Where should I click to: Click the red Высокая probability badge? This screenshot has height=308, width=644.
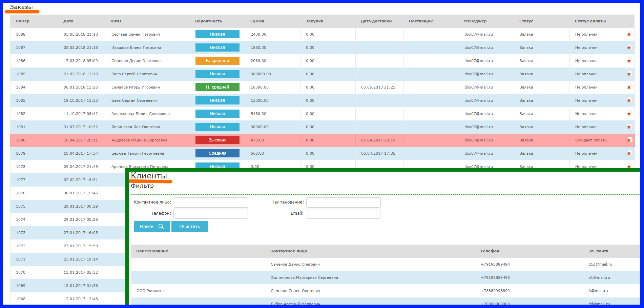217,140
